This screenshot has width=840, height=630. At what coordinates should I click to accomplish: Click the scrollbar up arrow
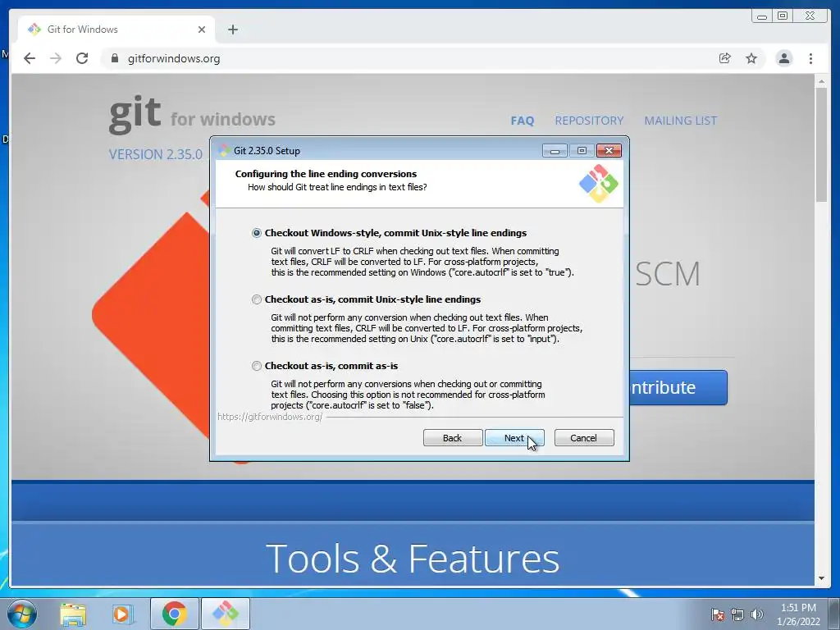(x=821, y=81)
